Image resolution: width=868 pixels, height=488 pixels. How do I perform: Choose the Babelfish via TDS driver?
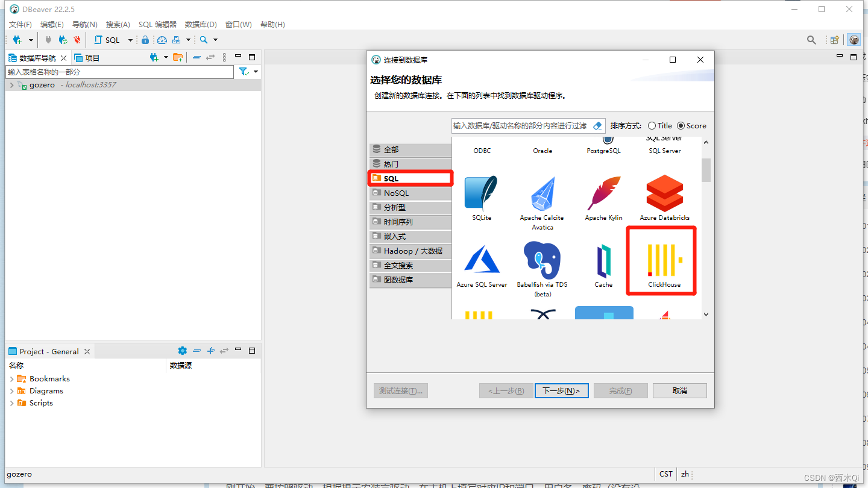(542, 269)
